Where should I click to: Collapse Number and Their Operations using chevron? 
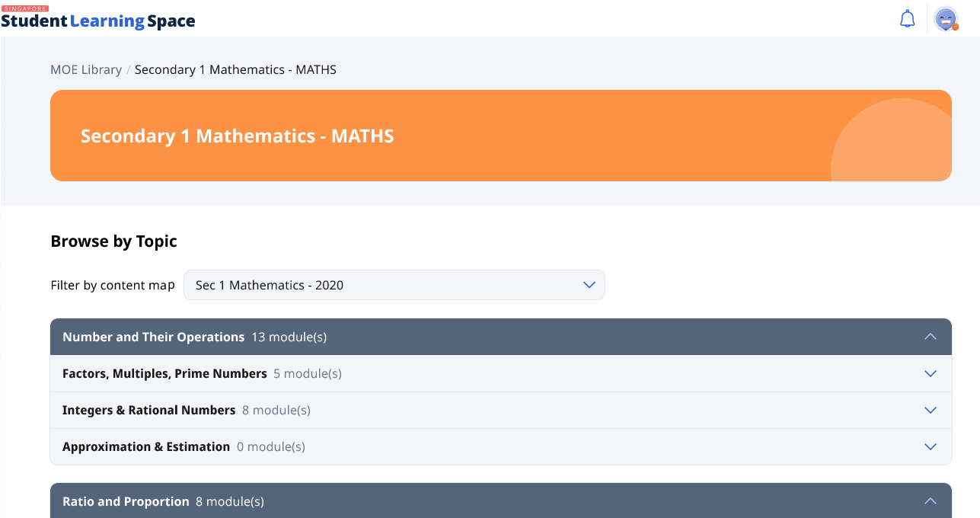930,337
